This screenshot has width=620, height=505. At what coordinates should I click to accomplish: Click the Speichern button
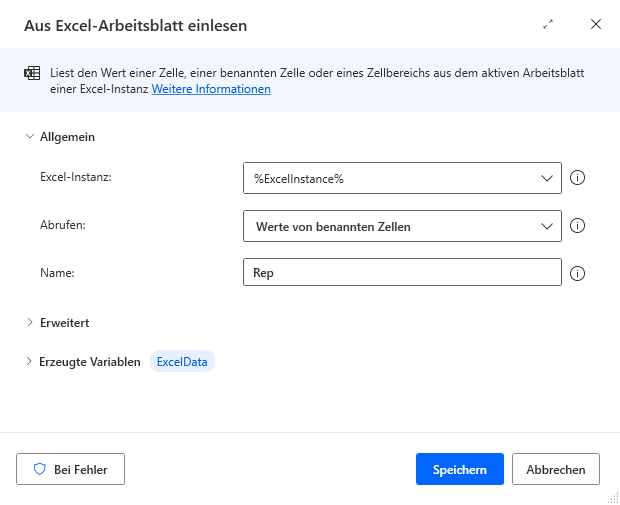pos(460,469)
